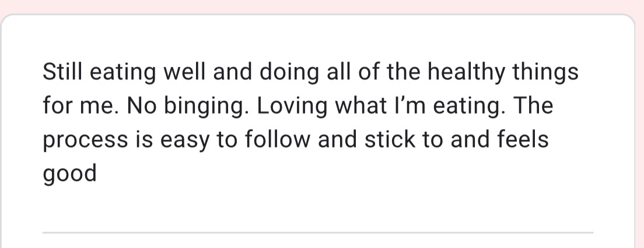Select the word "Loving" in the response
The width and height of the screenshot is (644, 248).
tap(292, 107)
